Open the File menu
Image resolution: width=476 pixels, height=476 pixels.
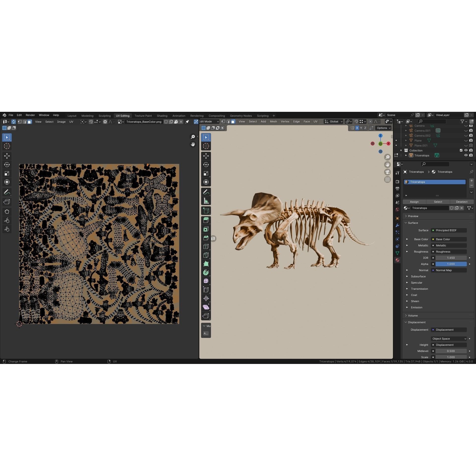(x=11, y=115)
